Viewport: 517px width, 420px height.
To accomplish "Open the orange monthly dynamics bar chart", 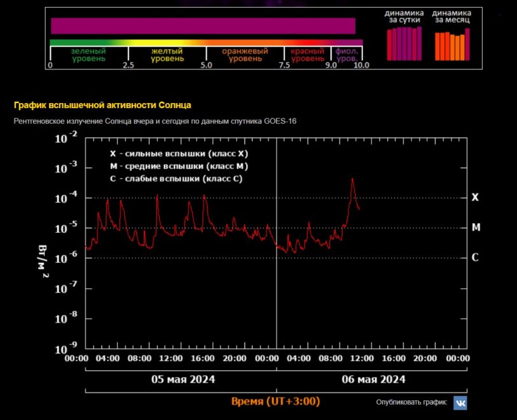I will (452, 45).
